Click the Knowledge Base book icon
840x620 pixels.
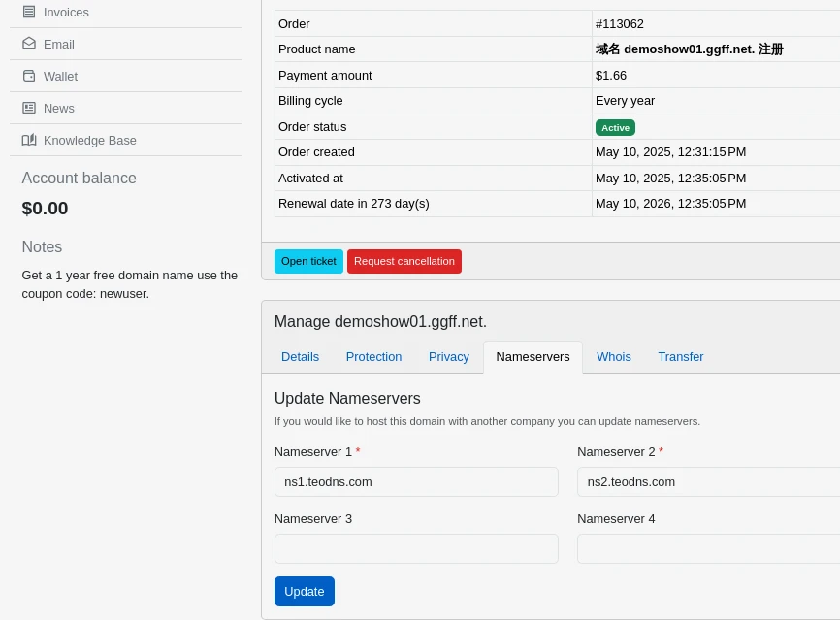pos(29,140)
